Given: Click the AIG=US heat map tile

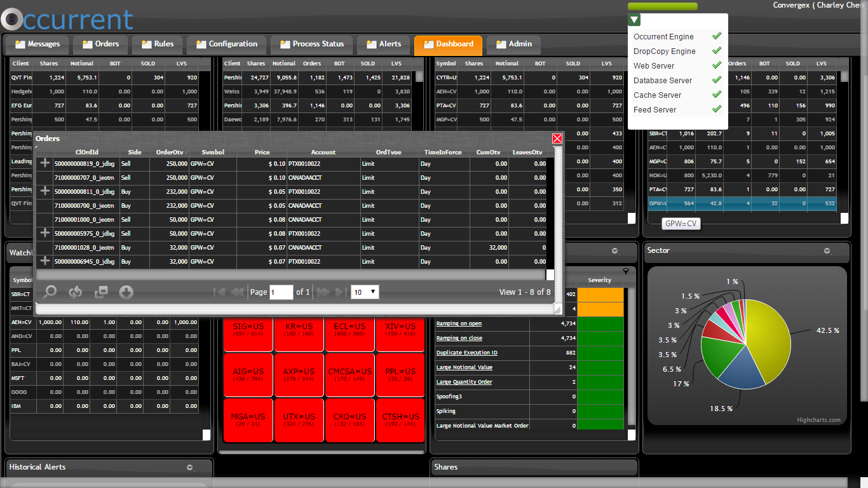Looking at the screenshot, I should click(x=248, y=375).
